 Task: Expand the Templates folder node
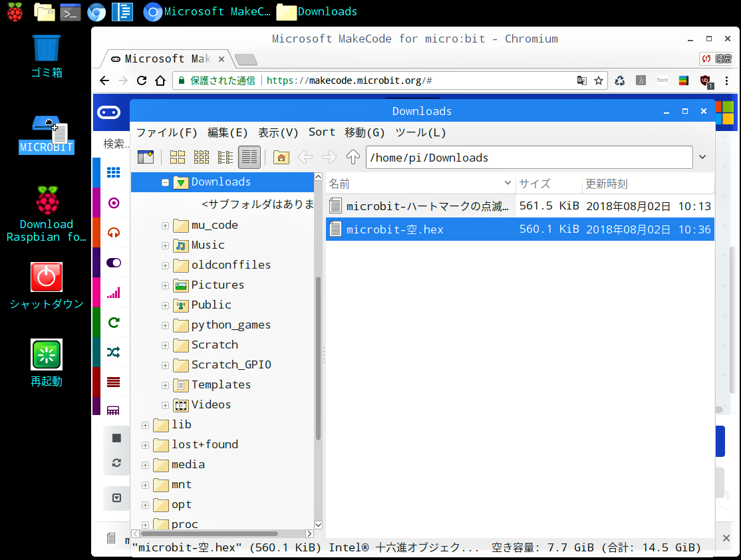tap(165, 385)
